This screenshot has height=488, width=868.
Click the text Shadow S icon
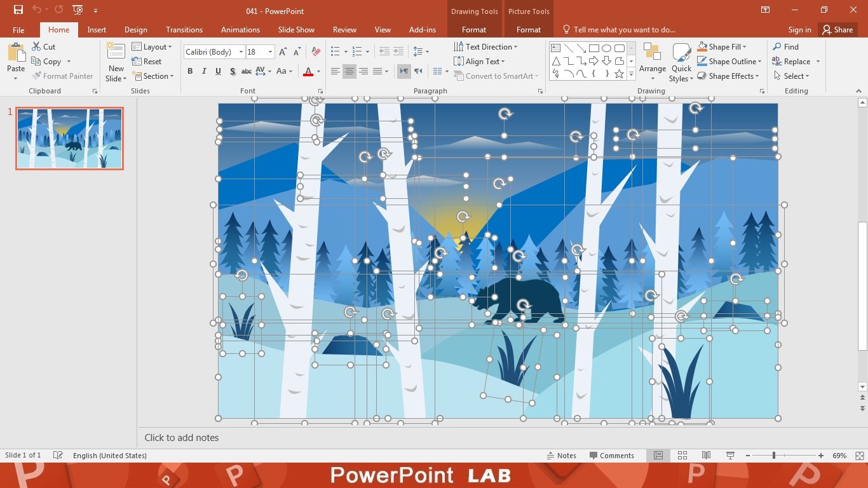(233, 71)
